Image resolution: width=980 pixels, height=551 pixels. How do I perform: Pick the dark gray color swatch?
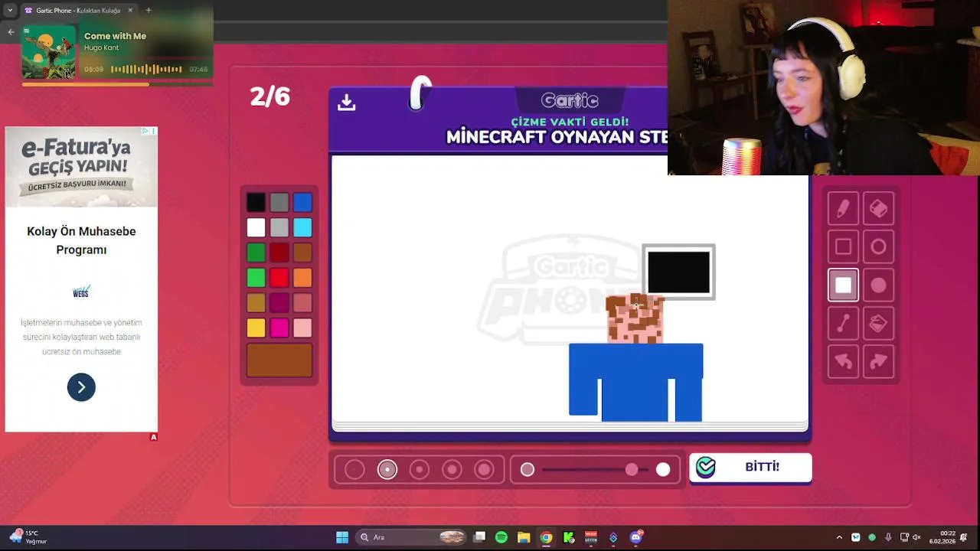click(x=279, y=202)
